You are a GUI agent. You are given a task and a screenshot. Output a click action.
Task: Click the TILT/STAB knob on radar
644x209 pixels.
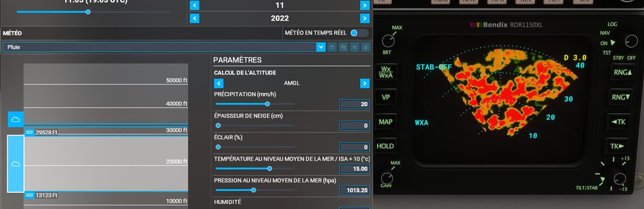click(x=620, y=179)
